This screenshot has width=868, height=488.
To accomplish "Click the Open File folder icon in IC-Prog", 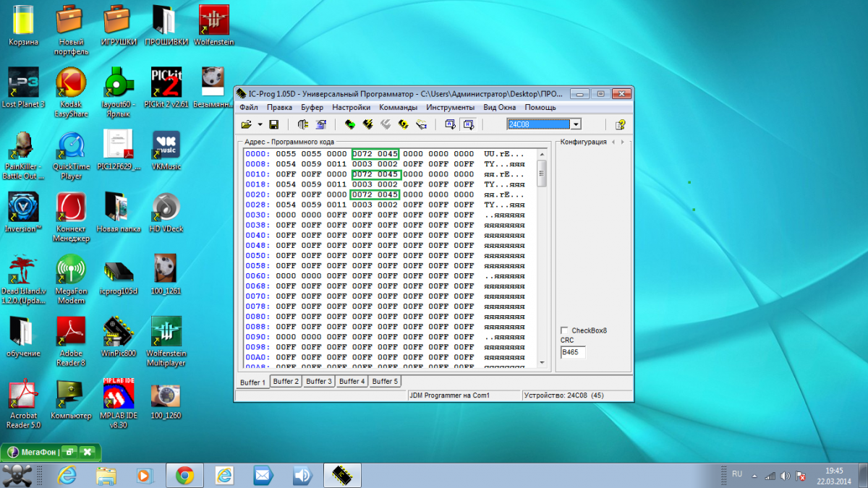I will point(247,124).
